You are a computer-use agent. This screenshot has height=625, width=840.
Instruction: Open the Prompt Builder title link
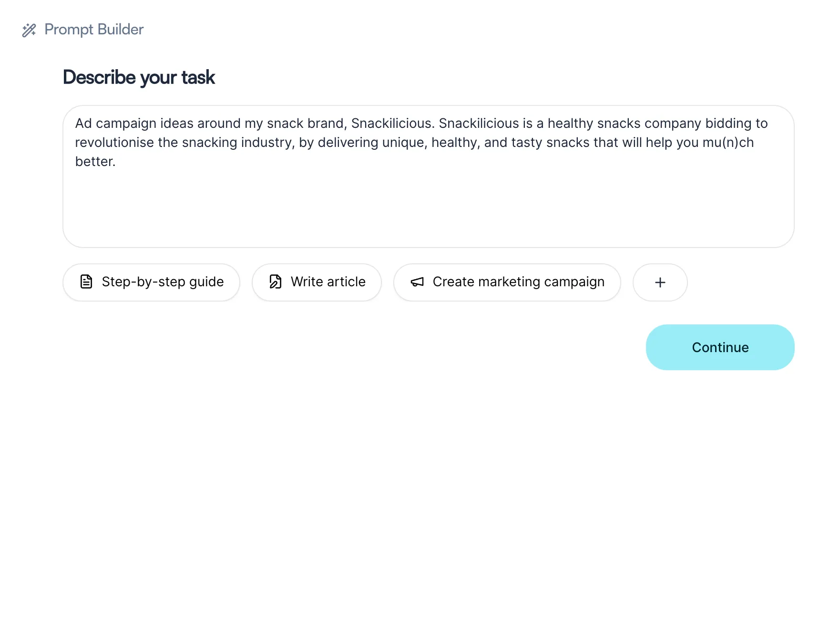tap(94, 30)
